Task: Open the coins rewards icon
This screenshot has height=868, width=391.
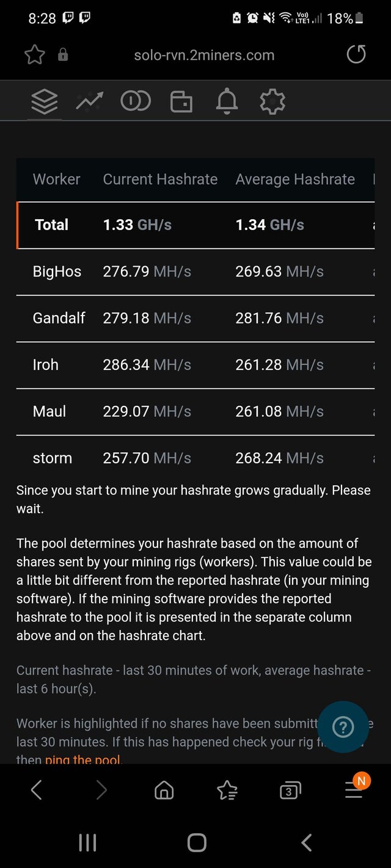Action: pos(135,101)
